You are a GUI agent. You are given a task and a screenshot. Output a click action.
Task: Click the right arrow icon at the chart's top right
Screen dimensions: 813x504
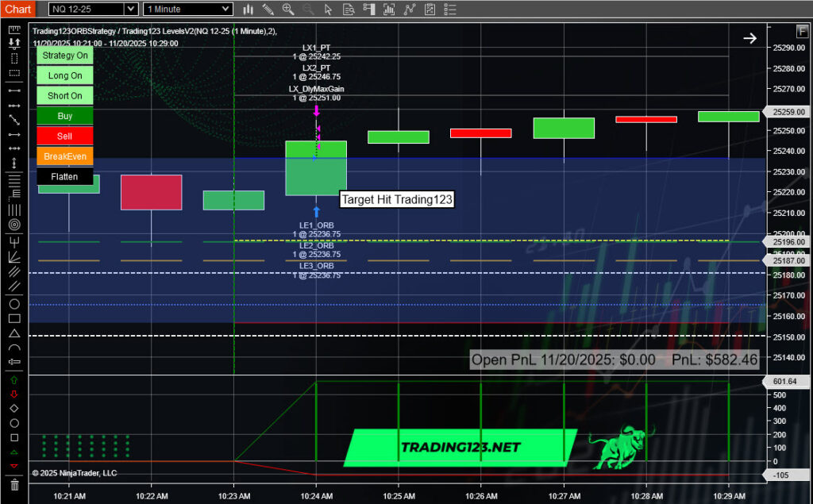click(750, 37)
